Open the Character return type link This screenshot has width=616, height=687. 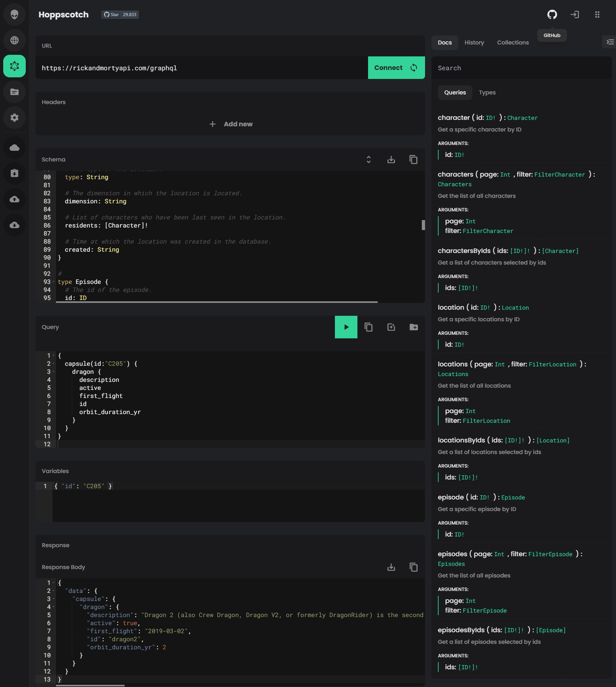click(x=522, y=118)
